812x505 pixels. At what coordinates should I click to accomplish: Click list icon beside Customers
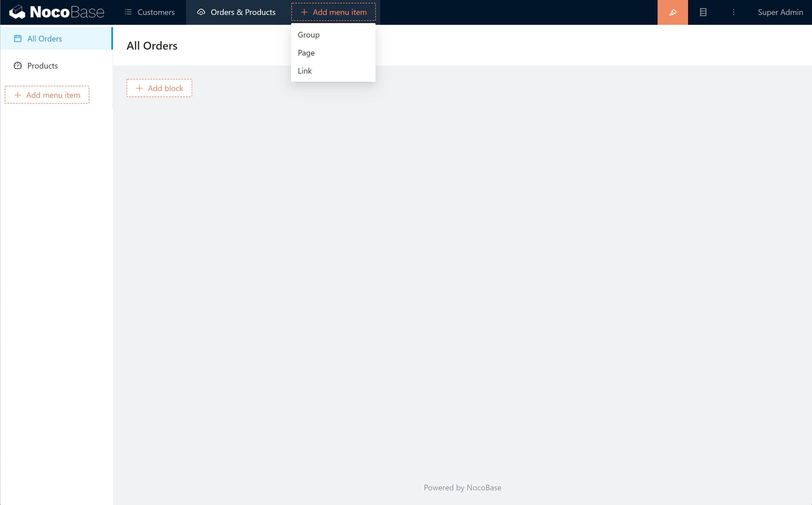coord(128,12)
